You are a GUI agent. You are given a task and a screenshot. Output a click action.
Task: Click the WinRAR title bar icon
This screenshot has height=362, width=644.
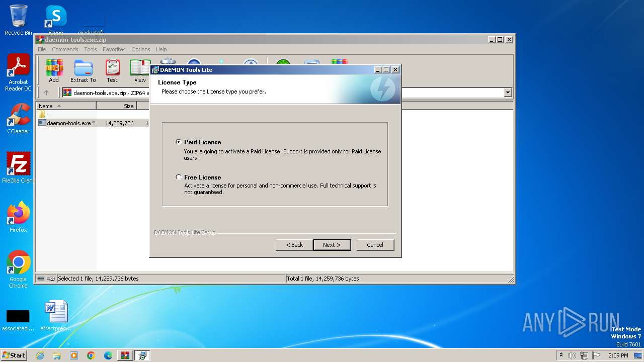40,40
